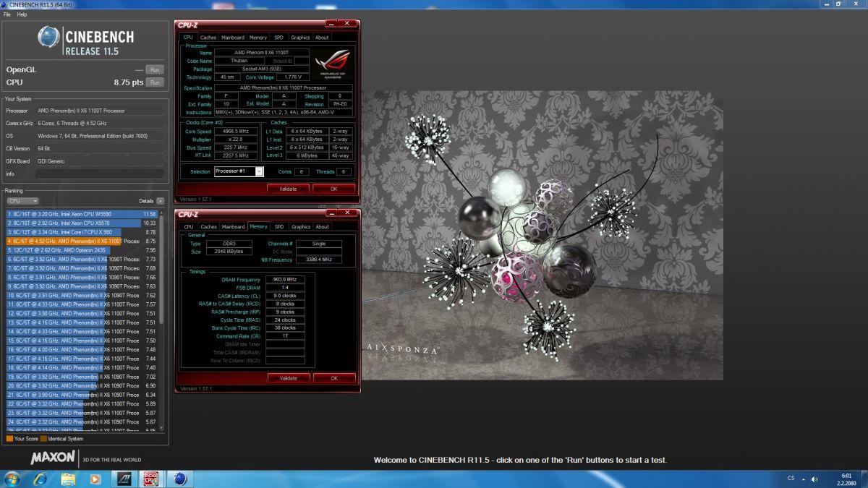
Task: Click OK in lower CPU-Z window
Action: (x=333, y=378)
